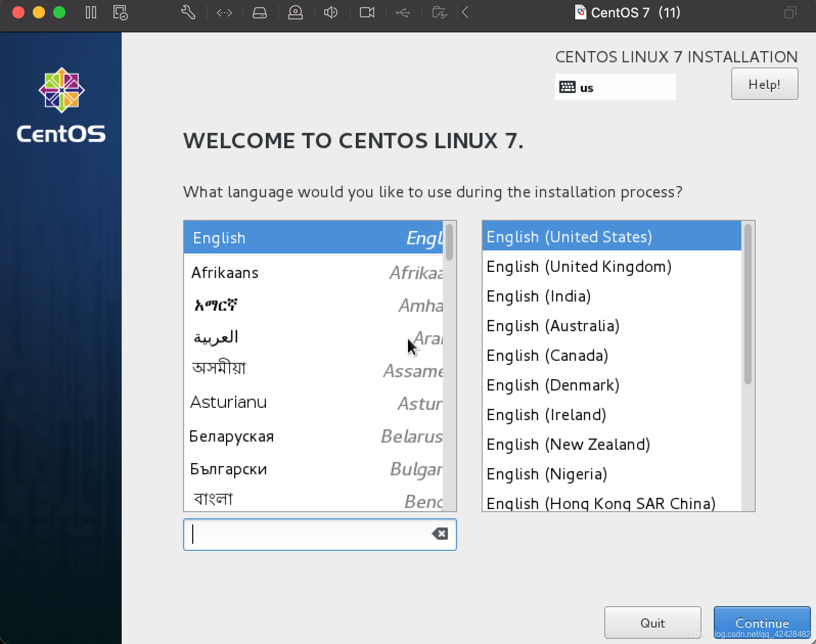Viewport: 816px width, 644px height.
Task: Click the language list scrollbar
Action: [449, 242]
